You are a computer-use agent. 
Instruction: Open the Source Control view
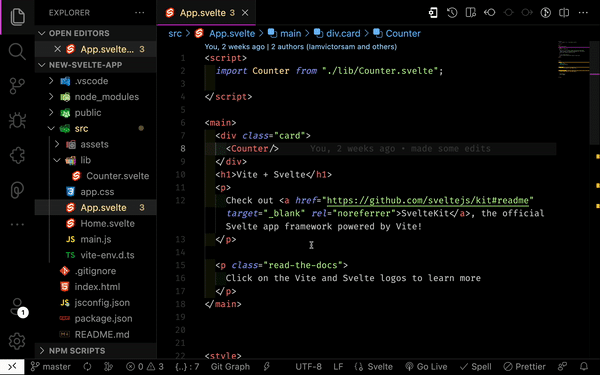point(17,86)
